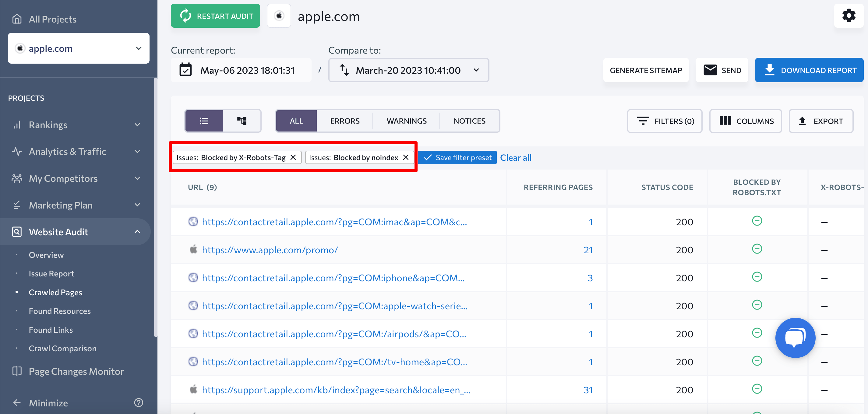Open Found Resources in sidebar
Viewport: 868px width, 414px height.
pos(60,311)
